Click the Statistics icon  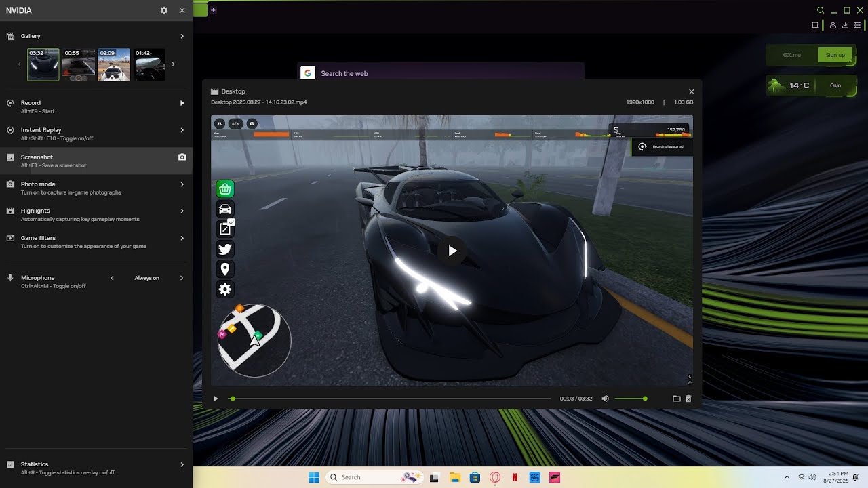click(10, 464)
